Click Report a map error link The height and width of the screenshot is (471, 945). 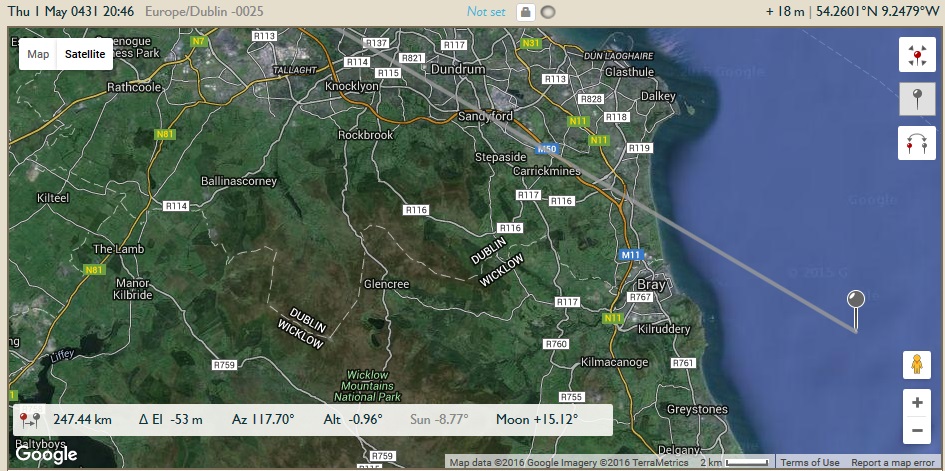click(x=895, y=462)
